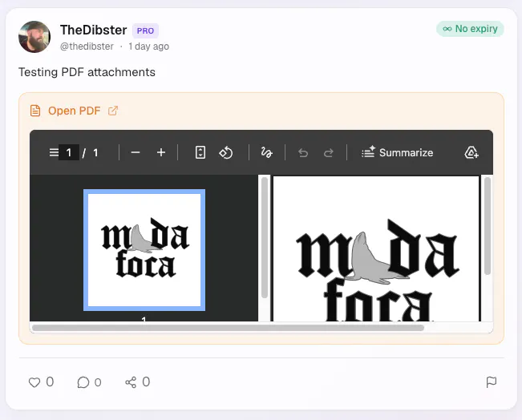Open comments via speech bubble icon

coord(83,382)
